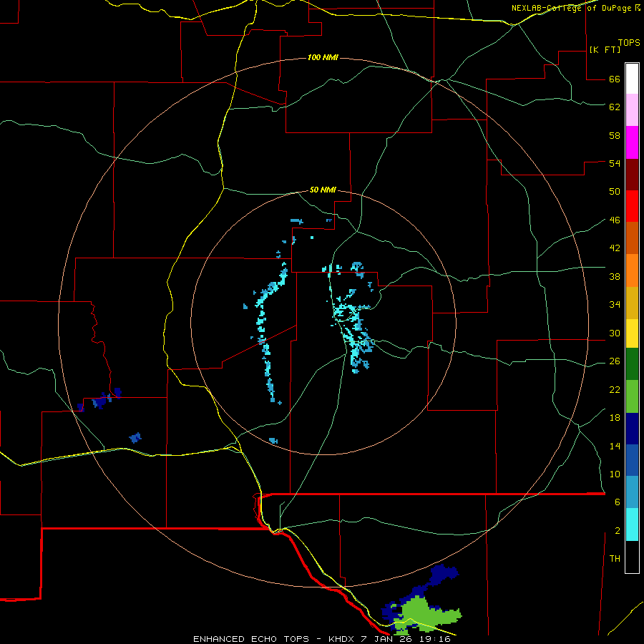
Task: Click the '[K FT]' units label
Action: click(x=605, y=50)
